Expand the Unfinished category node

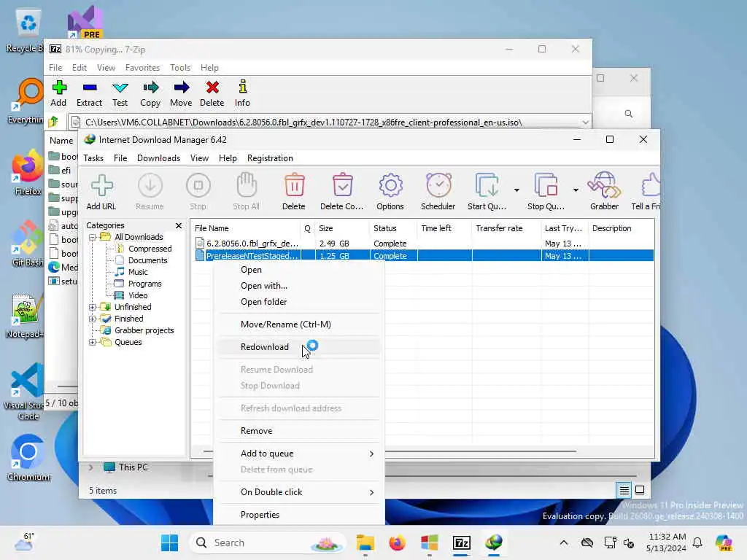(x=93, y=307)
